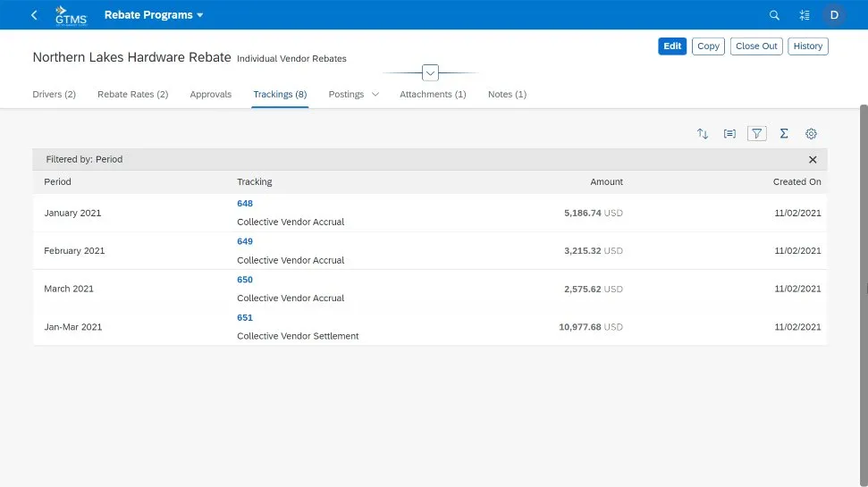This screenshot has height=487, width=868.
Task: Open tracking number 648 link
Action: (x=245, y=204)
